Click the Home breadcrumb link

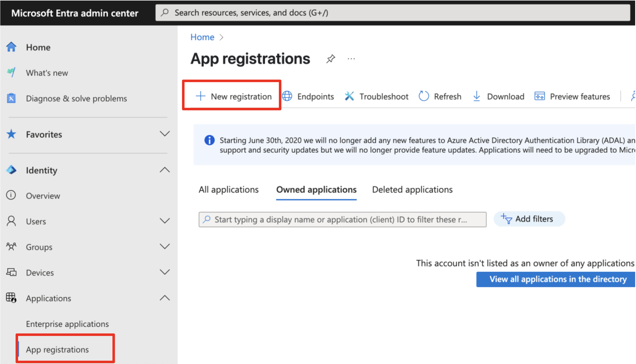coord(202,37)
